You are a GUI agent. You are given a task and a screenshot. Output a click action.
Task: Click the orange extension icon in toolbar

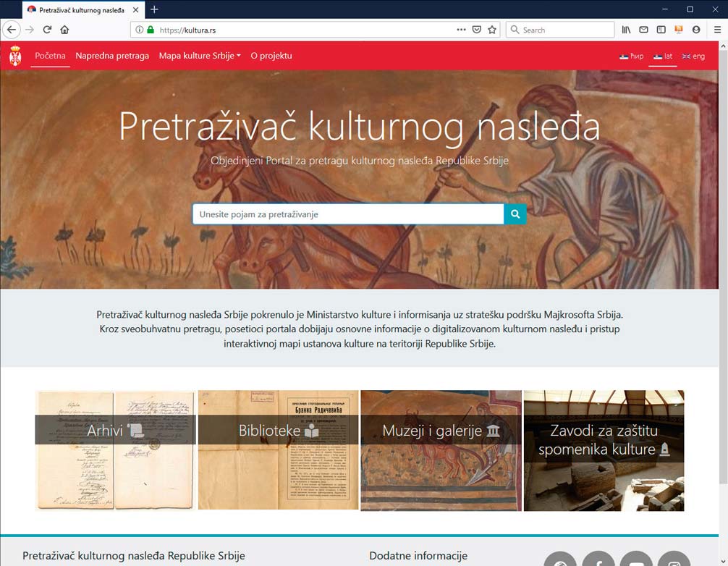tap(679, 30)
